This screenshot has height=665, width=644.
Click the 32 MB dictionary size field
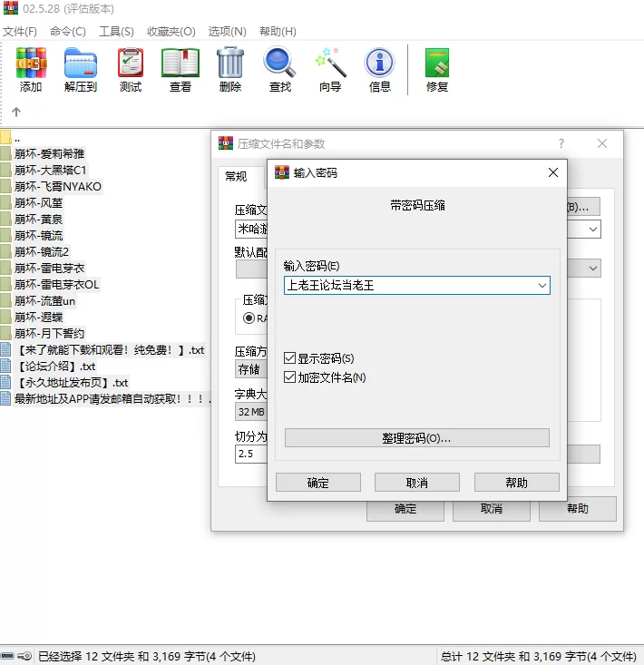[x=251, y=411]
